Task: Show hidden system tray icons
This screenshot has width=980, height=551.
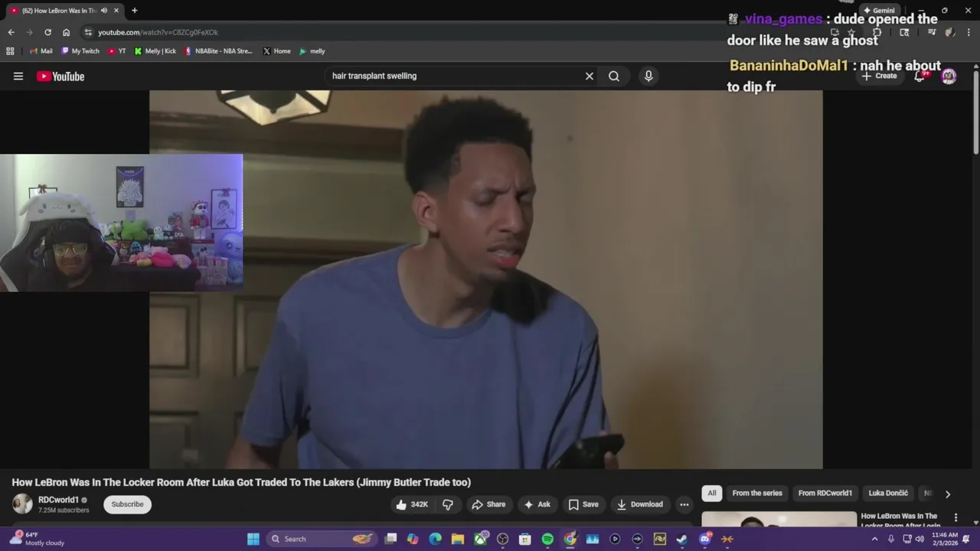Action: [x=875, y=539]
